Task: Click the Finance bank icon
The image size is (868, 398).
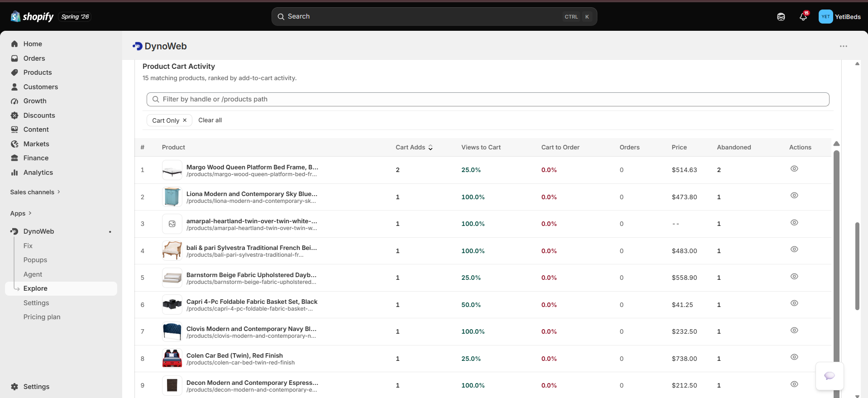Action: (14, 158)
